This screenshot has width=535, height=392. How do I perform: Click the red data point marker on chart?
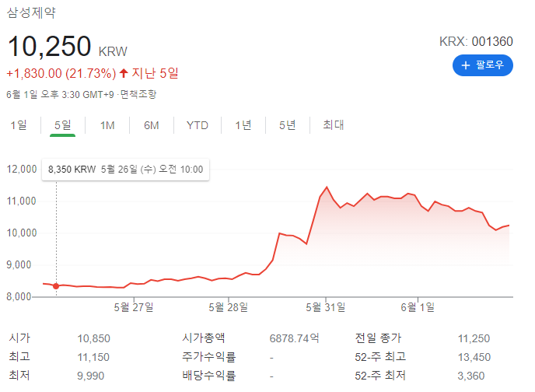coord(56,286)
